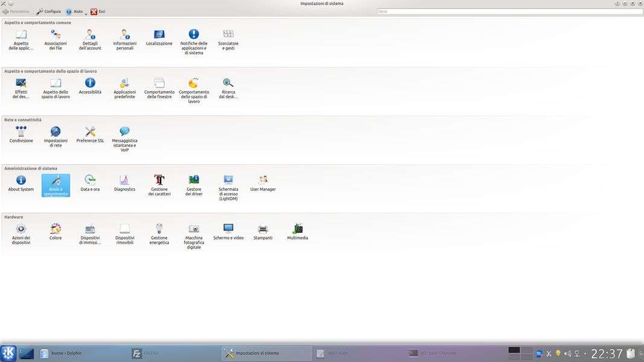
Task: Focus the Cerca search field
Action: click(509, 11)
